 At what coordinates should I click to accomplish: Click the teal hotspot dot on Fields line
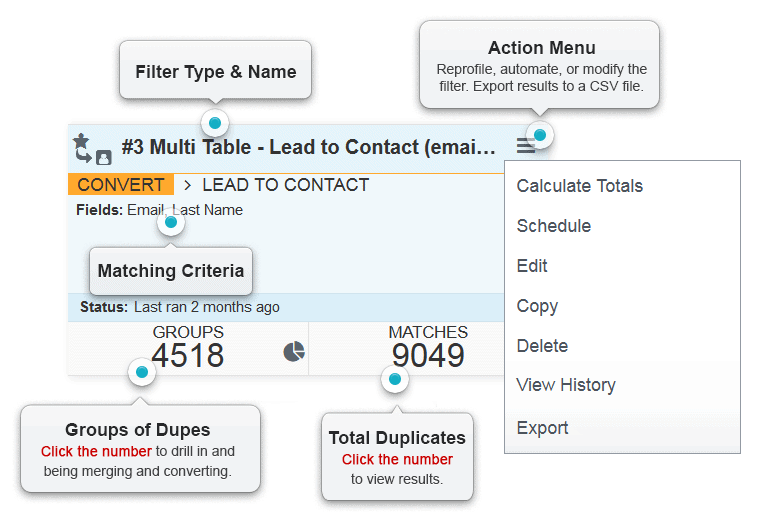171,222
